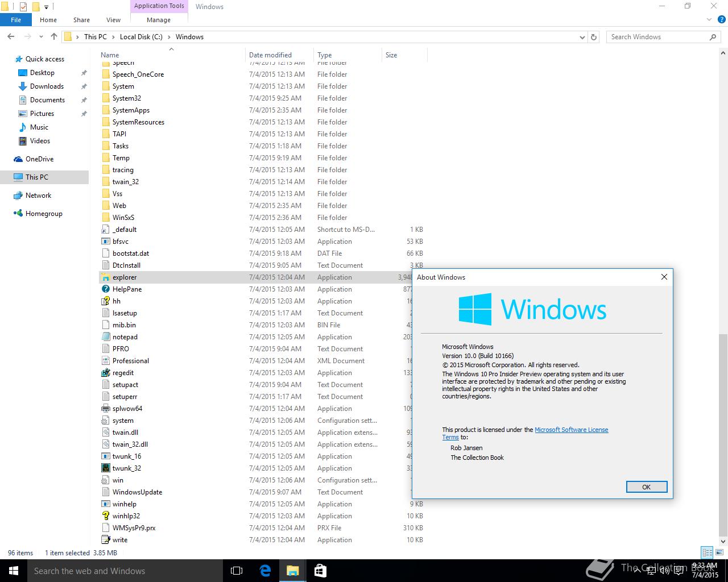This screenshot has width=728, height=582.
Task: Open the File menu tab
Action: 16,20
